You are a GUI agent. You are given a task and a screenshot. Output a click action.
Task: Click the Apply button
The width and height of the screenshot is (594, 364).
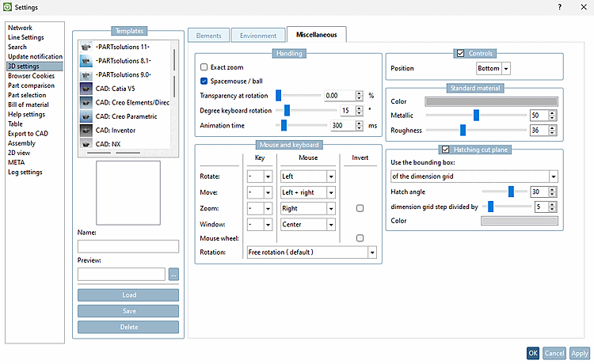pos(580,353)
